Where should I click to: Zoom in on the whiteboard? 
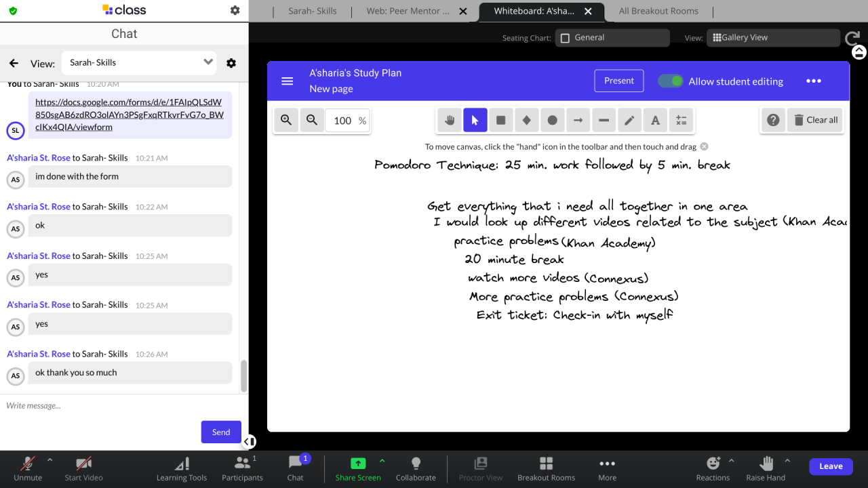tap(286, 120)
